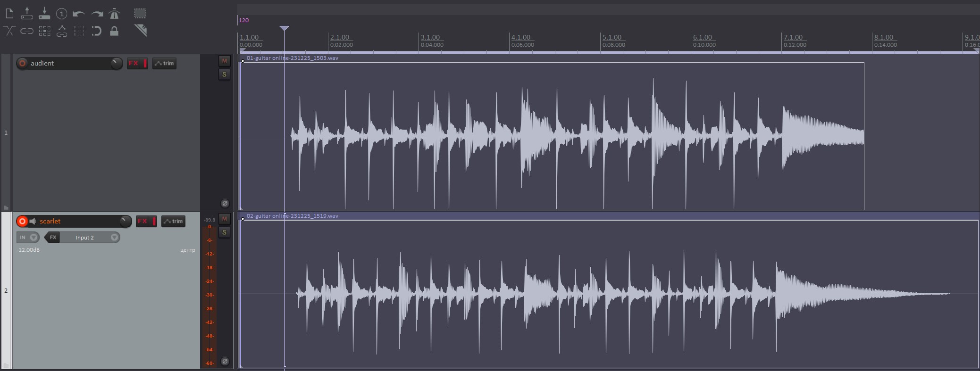Click the New project toolbar icon
The height and width of the screenshot is (371, 980).
pyautogui.click(x=9, y=13)
